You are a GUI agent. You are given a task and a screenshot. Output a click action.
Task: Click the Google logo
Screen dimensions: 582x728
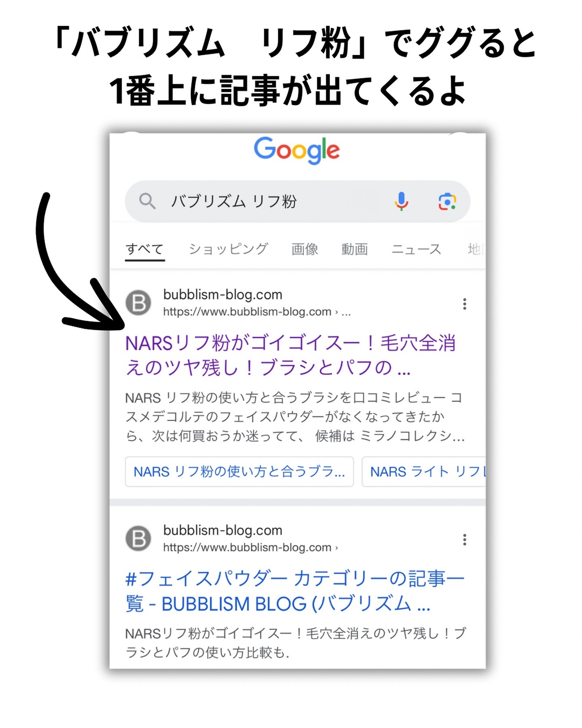pyautogui.click(x=297, y=150)
